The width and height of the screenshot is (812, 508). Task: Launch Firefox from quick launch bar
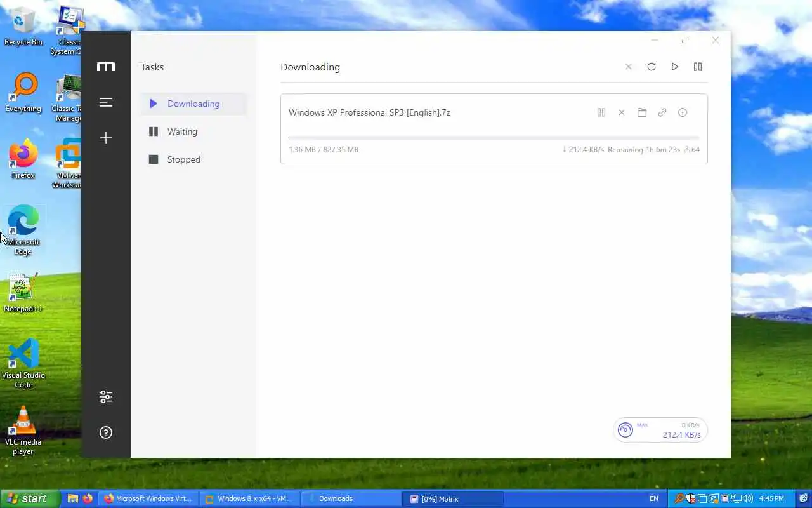pos(87,498)
